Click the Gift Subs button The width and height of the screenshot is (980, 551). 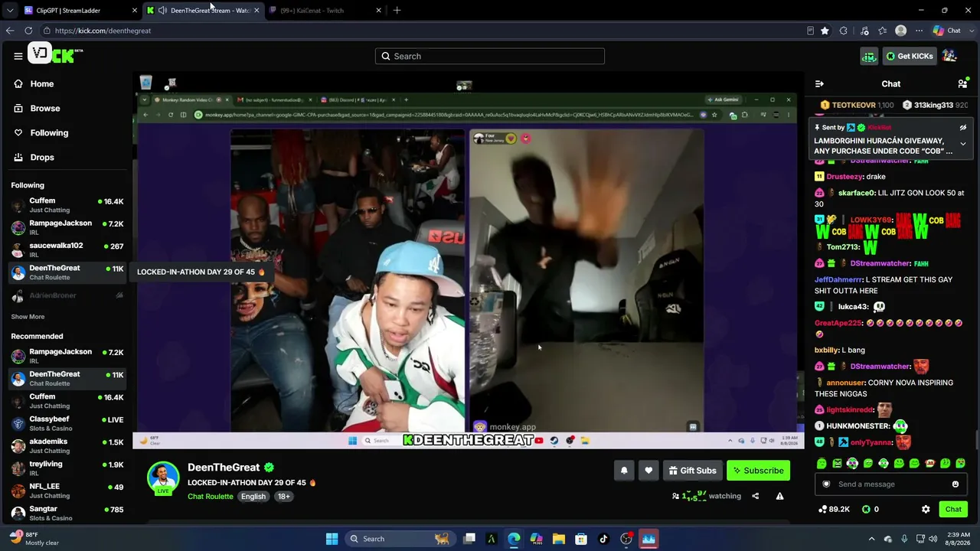(692, 471)
